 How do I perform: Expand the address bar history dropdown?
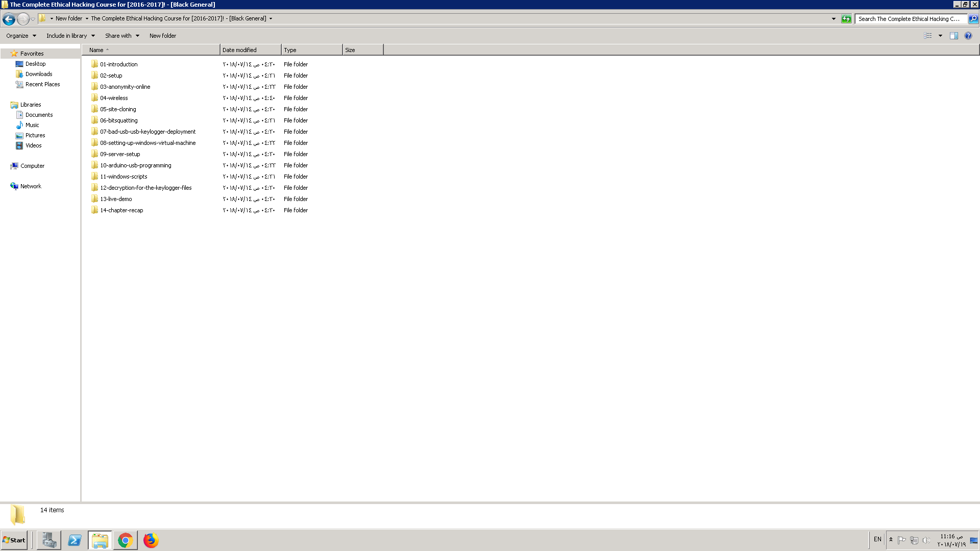834,19
